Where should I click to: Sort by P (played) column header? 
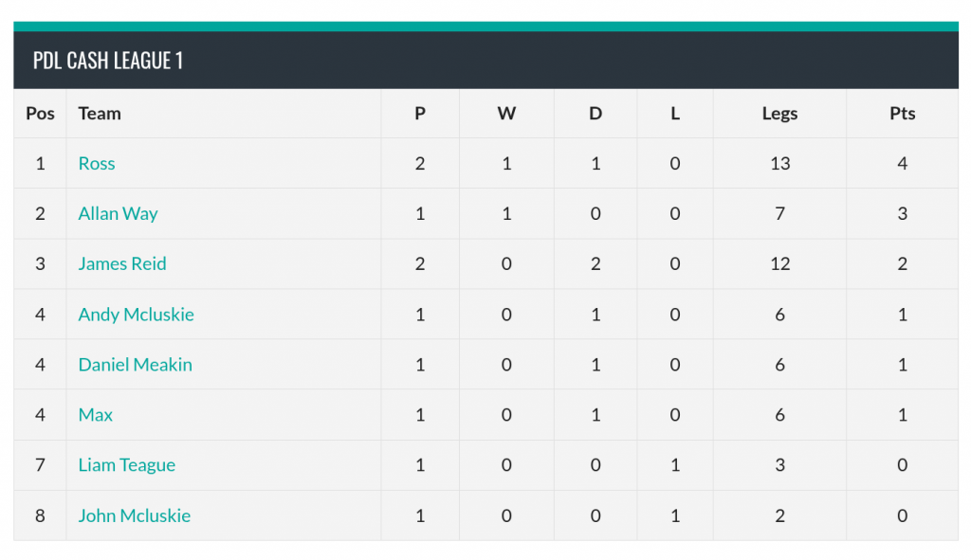(x=420, y=114)
